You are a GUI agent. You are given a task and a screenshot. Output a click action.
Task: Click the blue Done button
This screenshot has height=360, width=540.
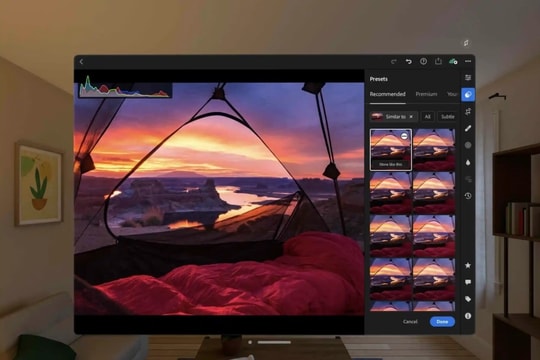click(442, 321)
